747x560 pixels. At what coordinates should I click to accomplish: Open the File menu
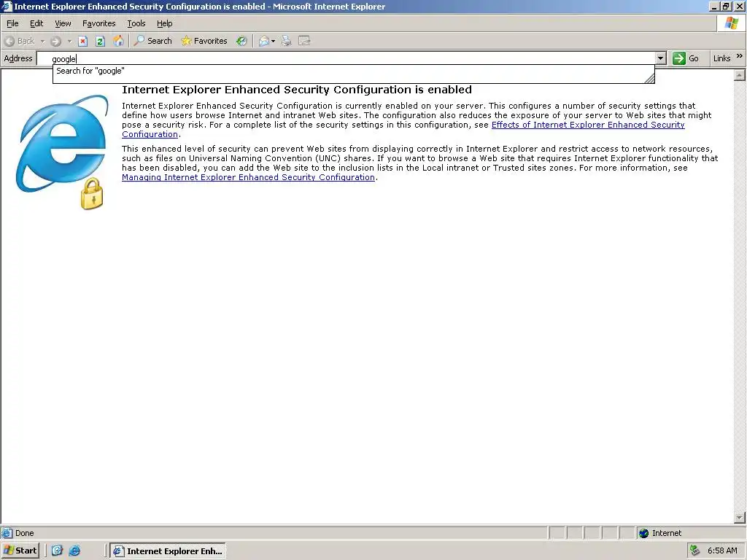pyautogui.click(x=12, y=23)
